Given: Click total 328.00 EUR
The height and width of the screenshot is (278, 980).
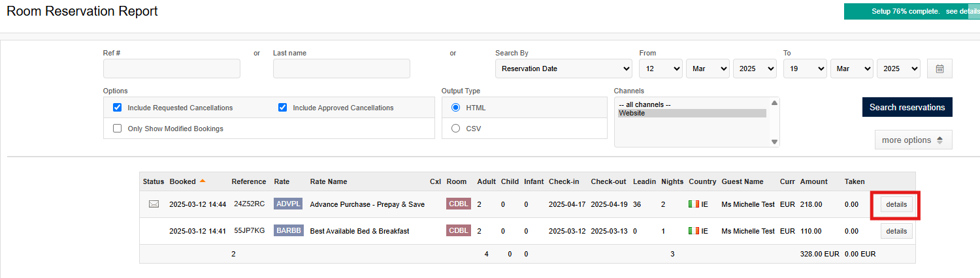Looking at the screenshot, I should click(819, 254).
